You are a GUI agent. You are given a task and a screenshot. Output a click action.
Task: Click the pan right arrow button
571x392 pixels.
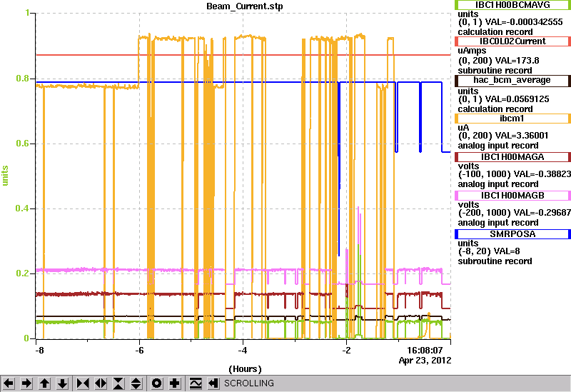click(x=26, y=383)
